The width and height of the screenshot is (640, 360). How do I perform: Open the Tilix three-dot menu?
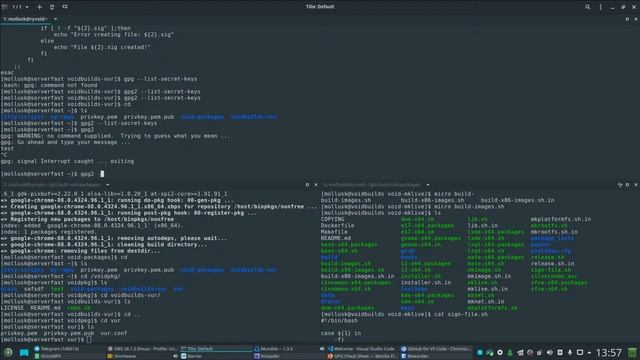(601, 7)
